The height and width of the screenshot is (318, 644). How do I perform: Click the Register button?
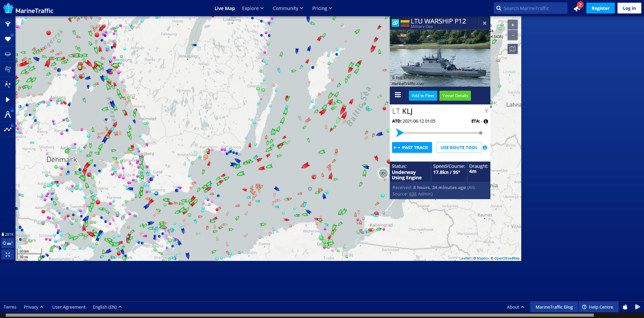[x=600, y=8]
